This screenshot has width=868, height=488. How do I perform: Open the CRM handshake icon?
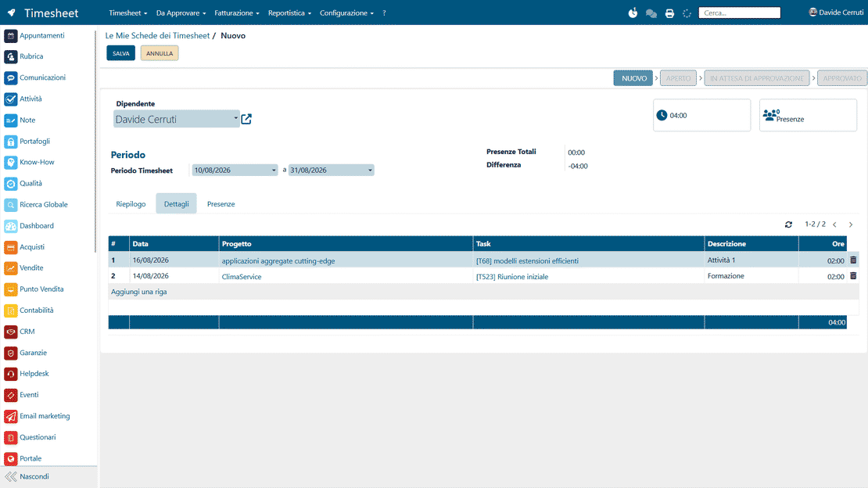[10, 332]
